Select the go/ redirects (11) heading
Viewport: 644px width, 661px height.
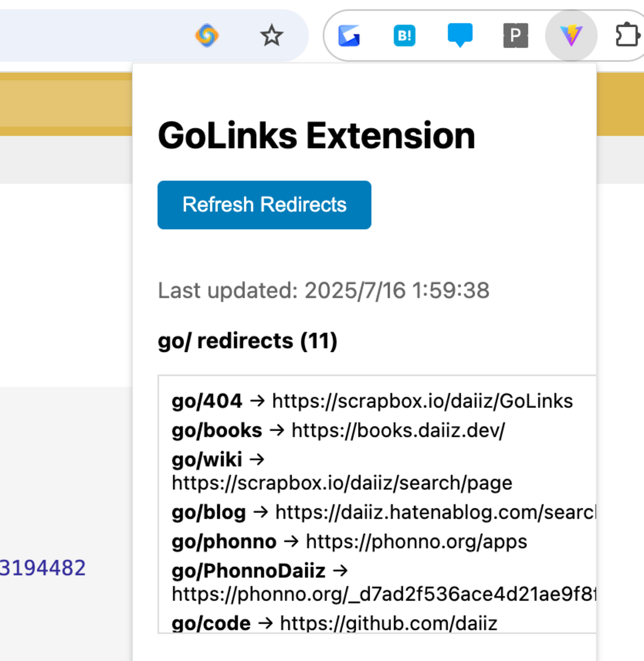click(x=246, y=341)
